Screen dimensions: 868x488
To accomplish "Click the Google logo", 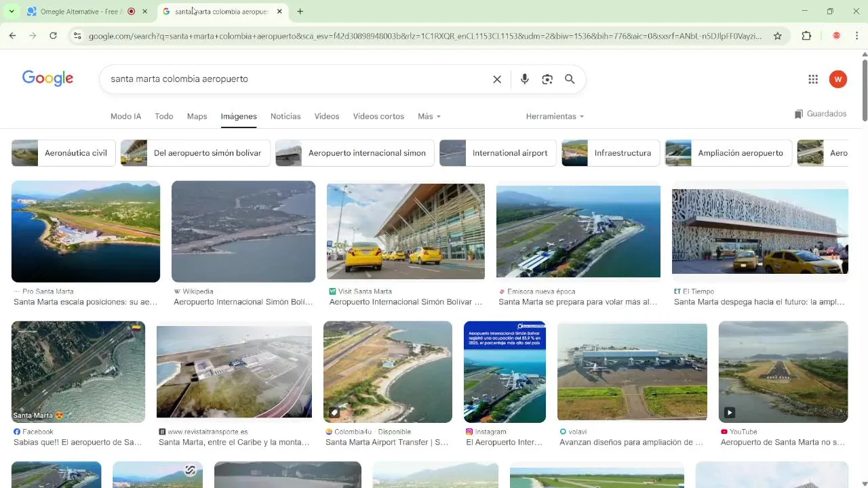I will (x=47, y=79).
